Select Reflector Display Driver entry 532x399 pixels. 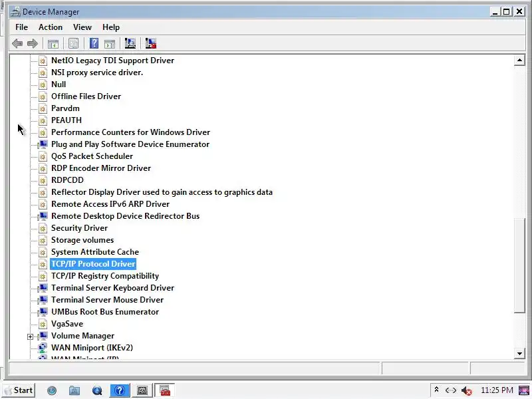(162, 192)
